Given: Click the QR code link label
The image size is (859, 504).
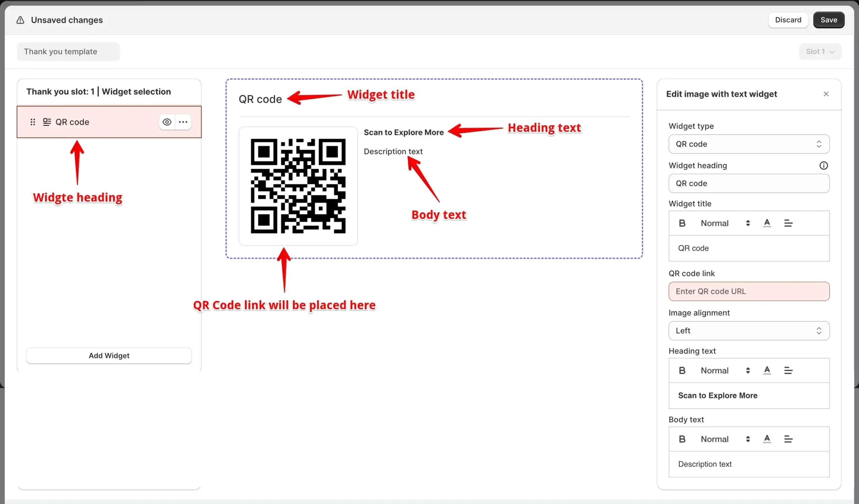Looking at the screenshot, I should (x=691, y=273).
